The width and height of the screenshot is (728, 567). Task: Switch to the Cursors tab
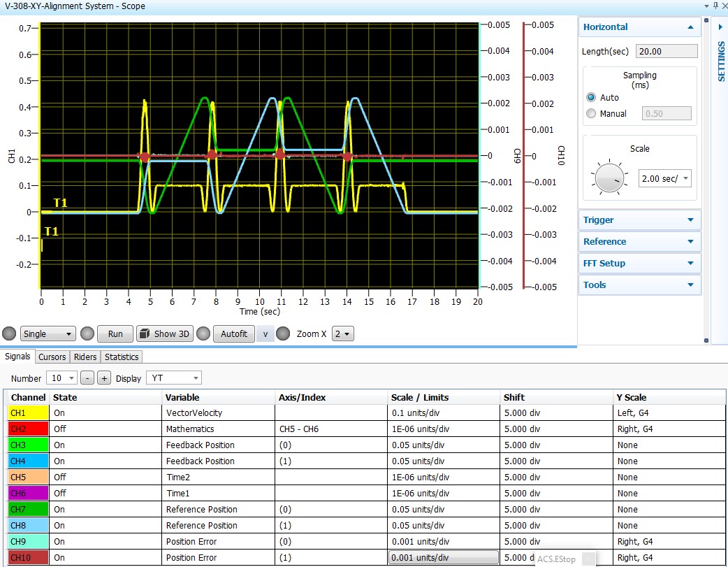[52, 357]
